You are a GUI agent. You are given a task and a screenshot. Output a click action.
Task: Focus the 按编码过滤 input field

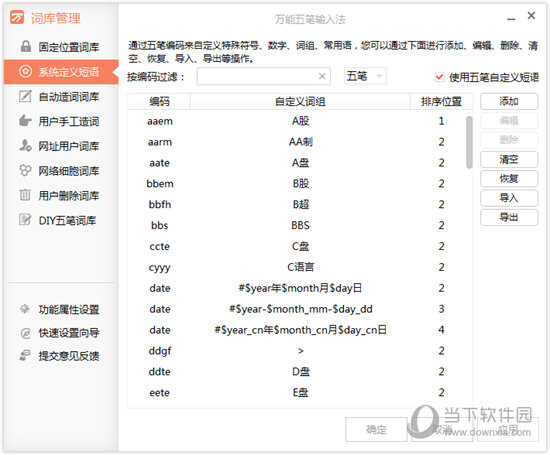[263, 76]
